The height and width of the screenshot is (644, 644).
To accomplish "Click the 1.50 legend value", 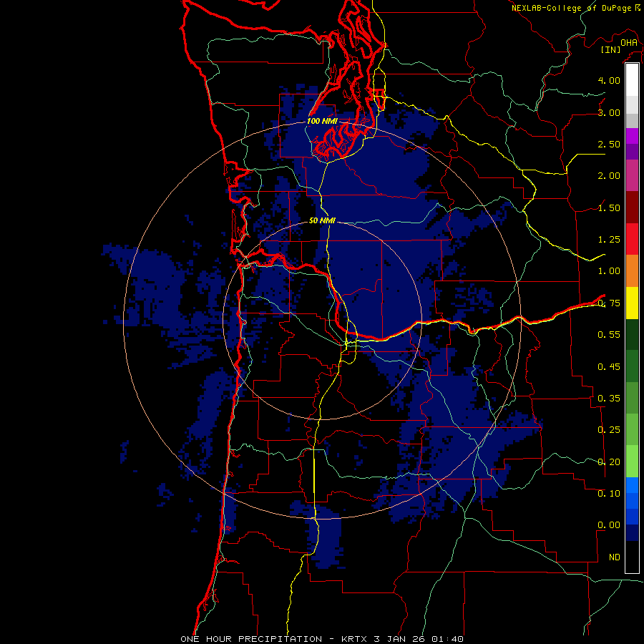I will pyautogui.click(x=609, y=208).
